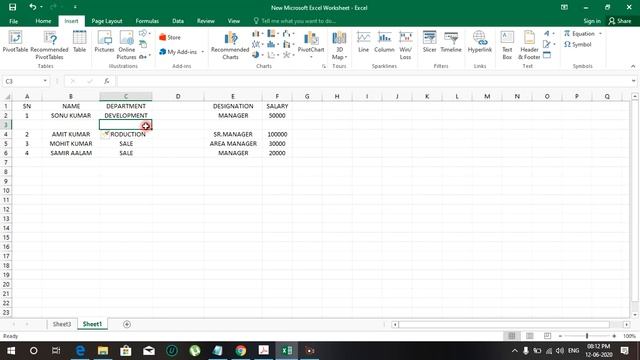Image resolution: width=640 pixels, height=360 pixels.
Task: Open the insert function fx button
Action: (x=107, y=81)
